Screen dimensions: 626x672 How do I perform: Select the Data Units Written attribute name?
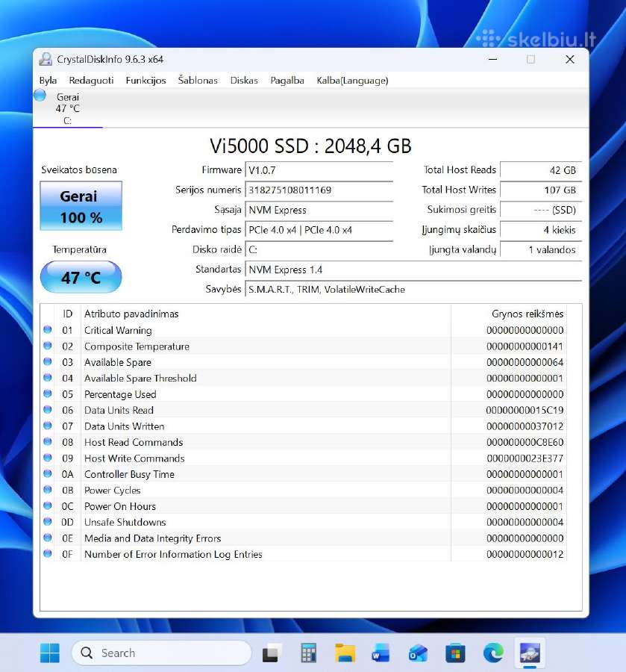click(124, 426)
